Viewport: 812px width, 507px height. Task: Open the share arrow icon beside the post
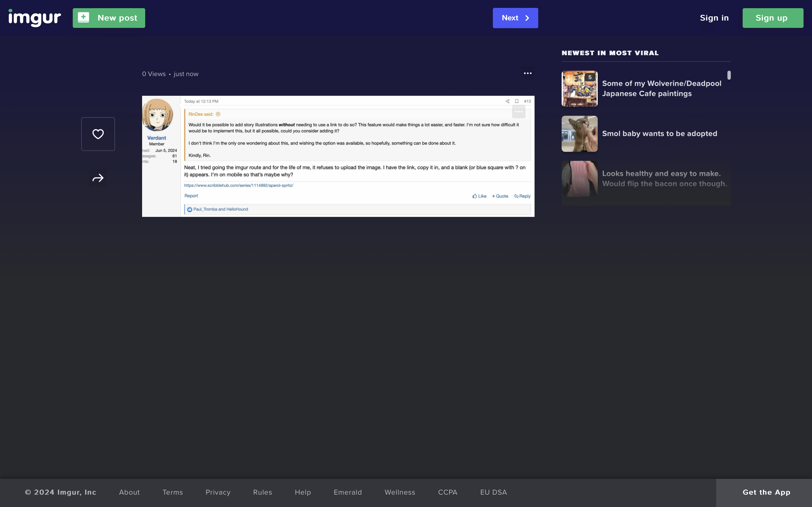tap(98, 178)
